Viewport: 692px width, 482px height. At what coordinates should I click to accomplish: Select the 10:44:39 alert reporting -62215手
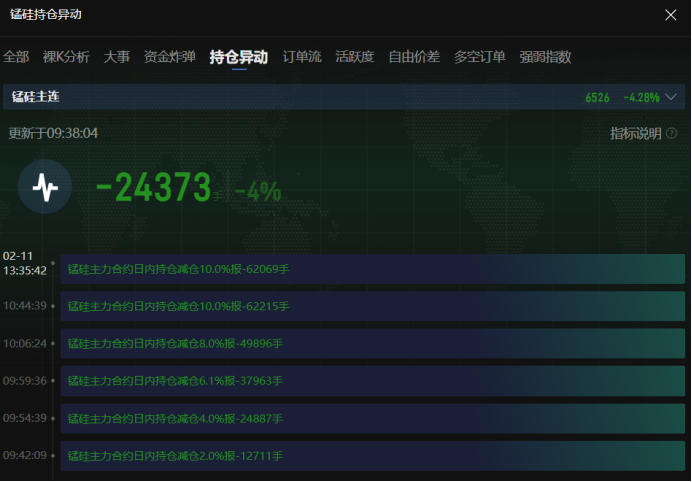click(372, 306)
